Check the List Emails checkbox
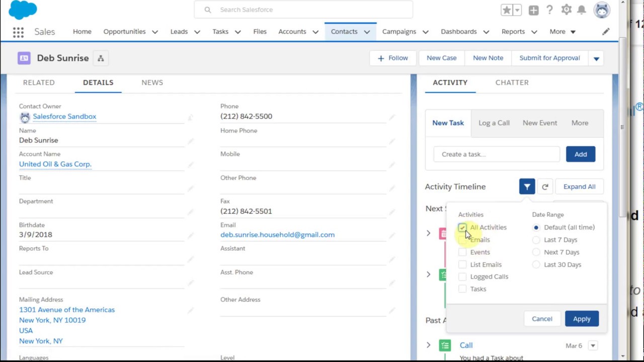 (462, 264)
